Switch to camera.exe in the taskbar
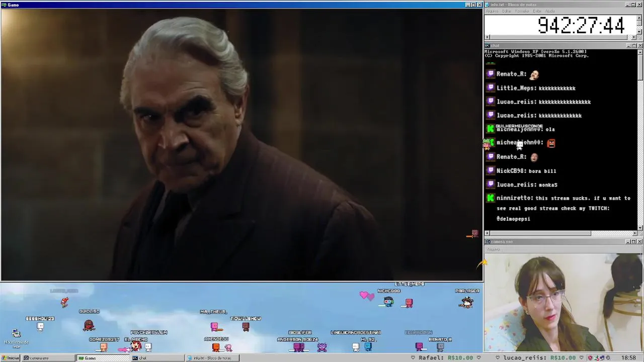The image size is (644, 362). pyautogui.click(x=48, y=358)
